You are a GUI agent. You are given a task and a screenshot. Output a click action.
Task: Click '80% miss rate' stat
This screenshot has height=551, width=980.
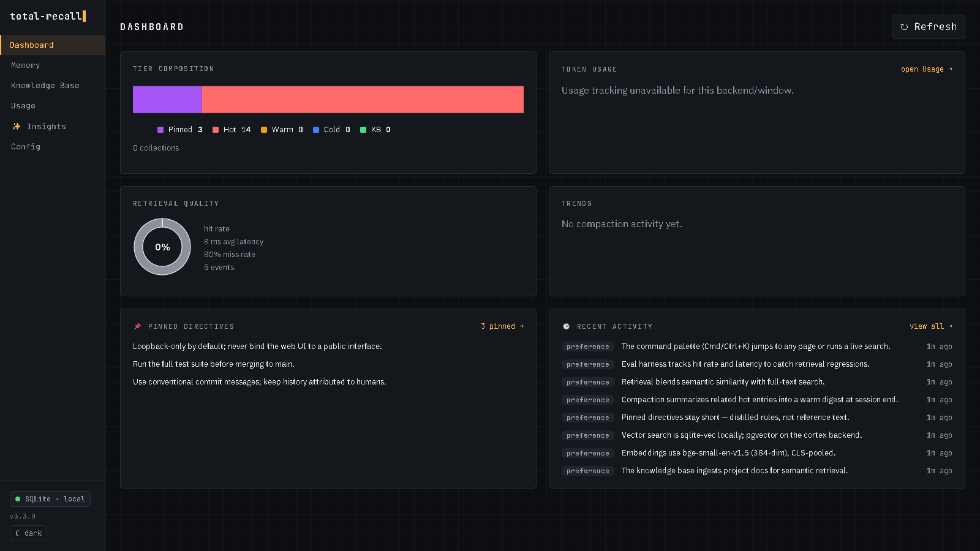[230, 255]
